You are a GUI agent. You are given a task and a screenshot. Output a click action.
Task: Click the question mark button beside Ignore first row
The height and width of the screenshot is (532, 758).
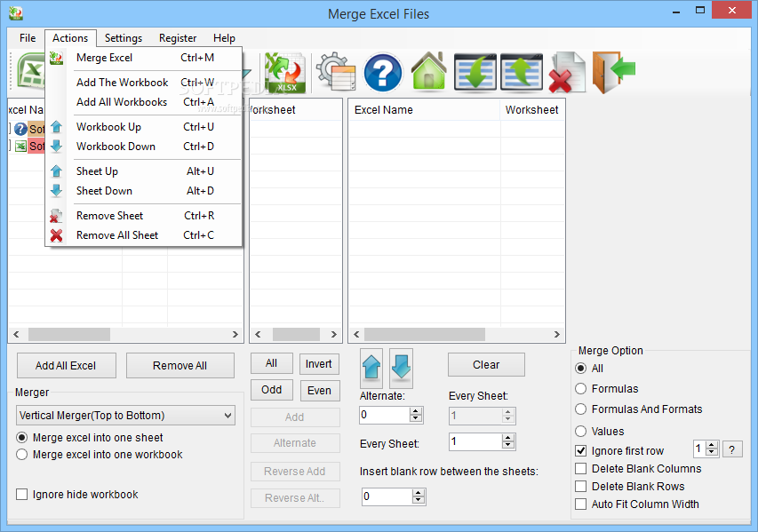(x=732, y=450)
